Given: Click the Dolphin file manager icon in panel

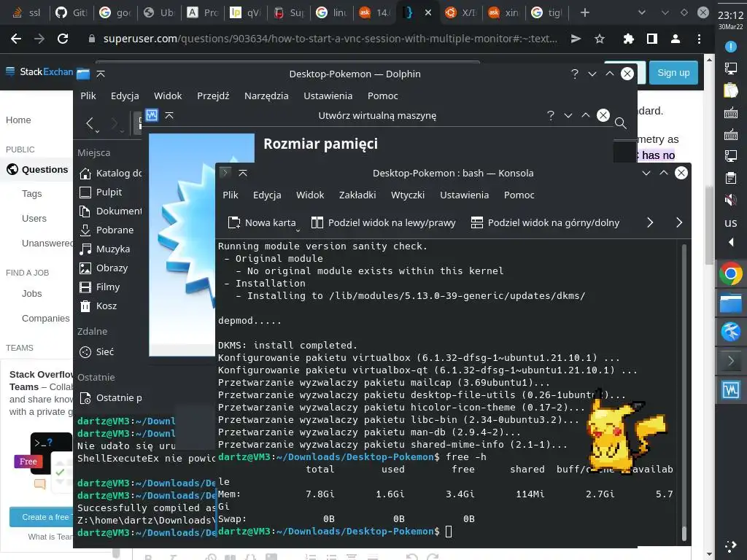Looking at the screenshot, I should coord(731,303).
